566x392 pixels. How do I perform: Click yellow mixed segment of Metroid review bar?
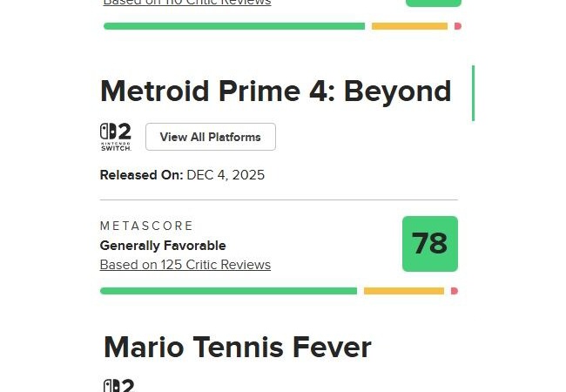403,291
